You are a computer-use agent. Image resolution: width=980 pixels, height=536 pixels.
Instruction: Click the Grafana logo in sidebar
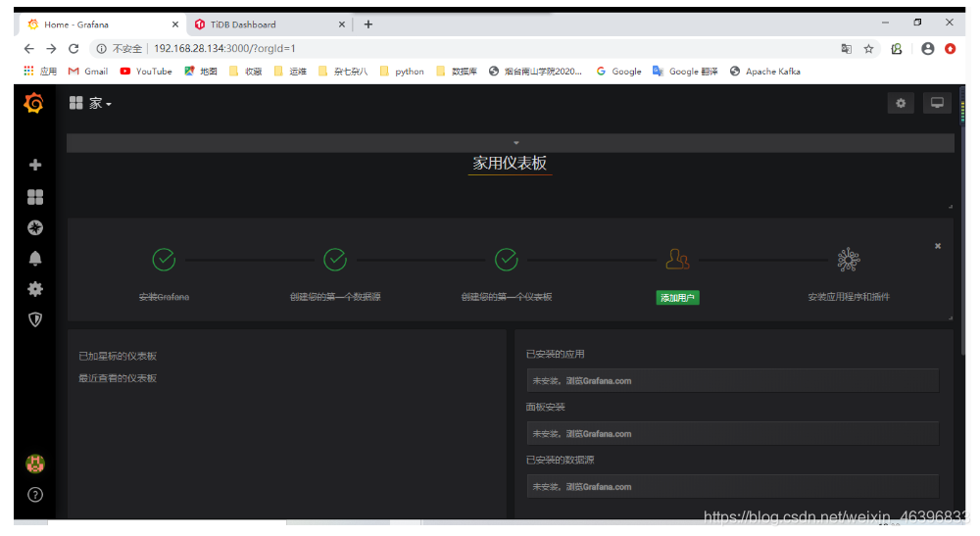[33, 103]
